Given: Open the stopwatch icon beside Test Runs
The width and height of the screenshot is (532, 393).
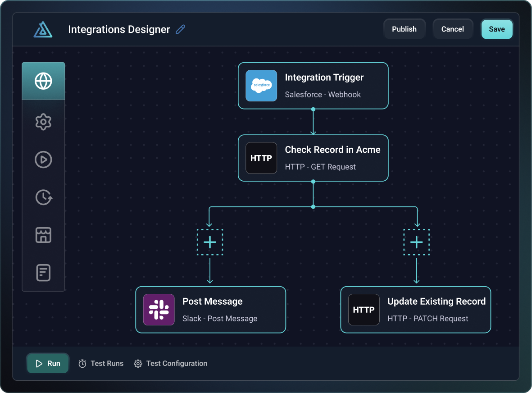Looking at the screenshot, I should pos(82,363).
